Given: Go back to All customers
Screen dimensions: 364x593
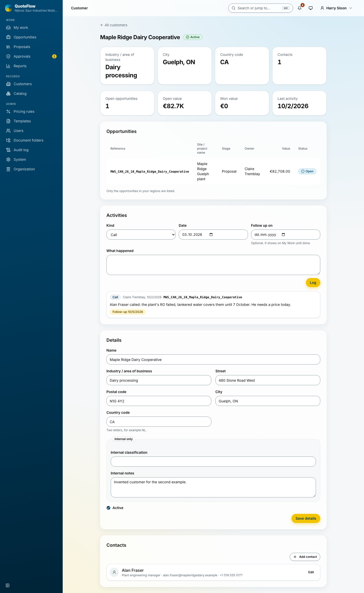Looking at the screenshot, I should tap(114, 25).
